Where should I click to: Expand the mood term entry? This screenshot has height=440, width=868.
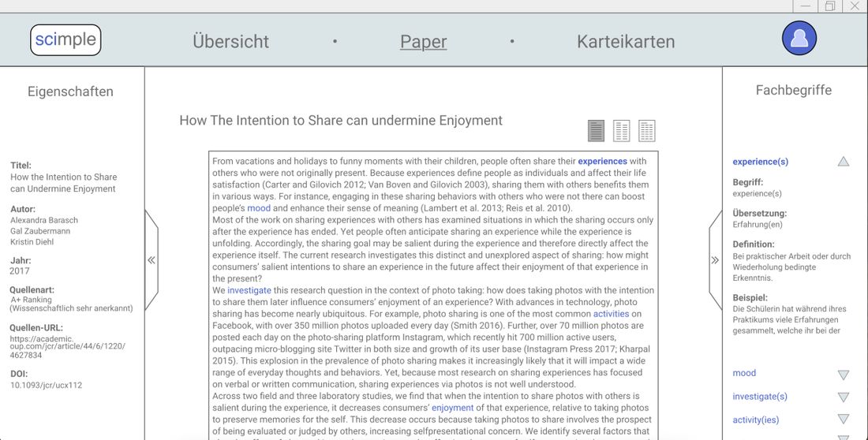[x=843, y=375]
